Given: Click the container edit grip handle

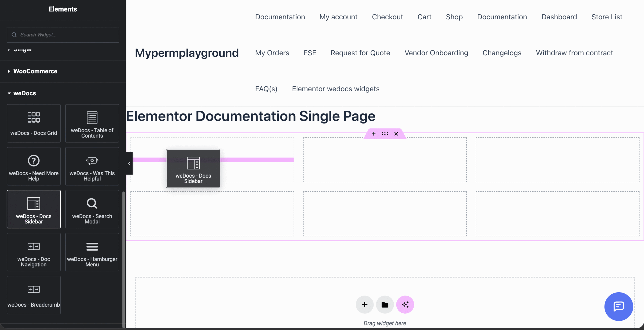Looking at the screenshot, I should 385,134.
